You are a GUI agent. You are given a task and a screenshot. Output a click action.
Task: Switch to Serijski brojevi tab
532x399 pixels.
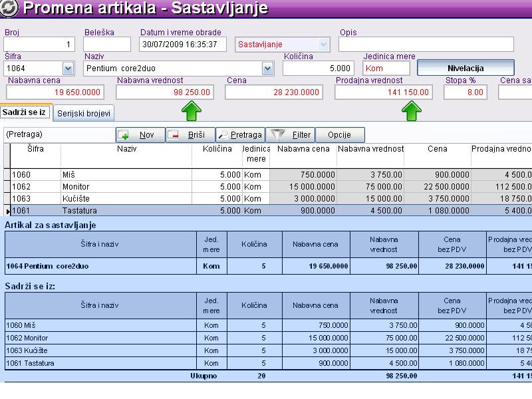click(84, 114)
